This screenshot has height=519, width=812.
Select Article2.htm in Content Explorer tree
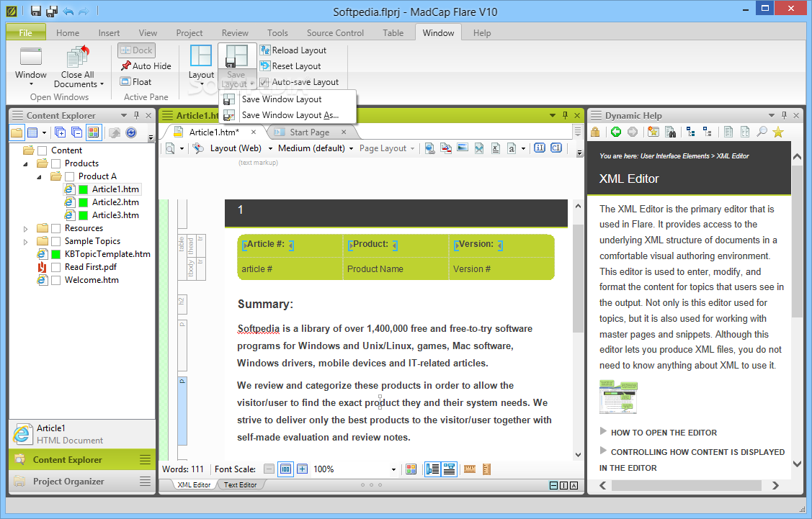115,202
